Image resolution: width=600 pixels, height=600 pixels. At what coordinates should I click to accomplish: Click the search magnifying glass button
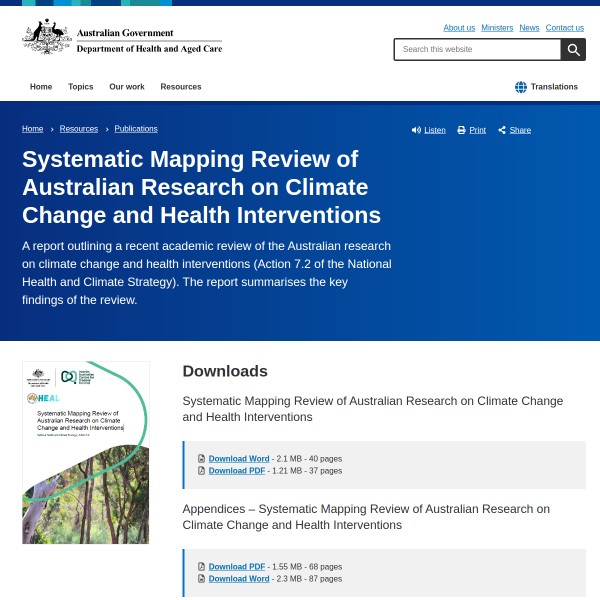point(573,50)
